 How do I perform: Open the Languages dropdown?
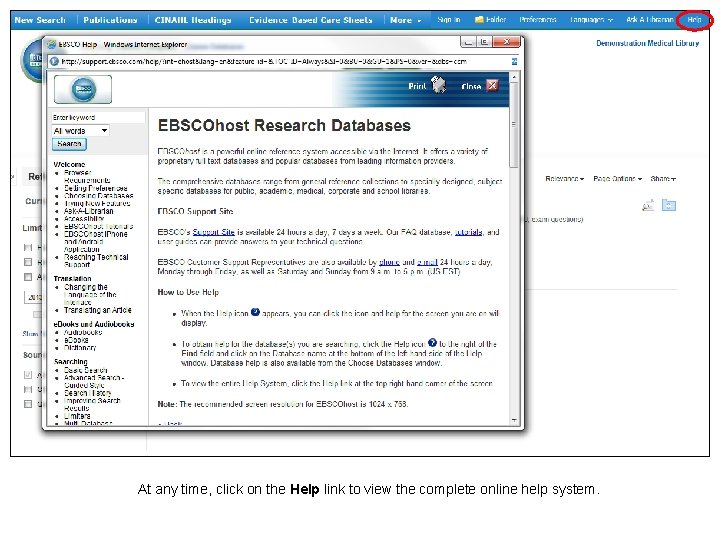click(x=591, y=20)
